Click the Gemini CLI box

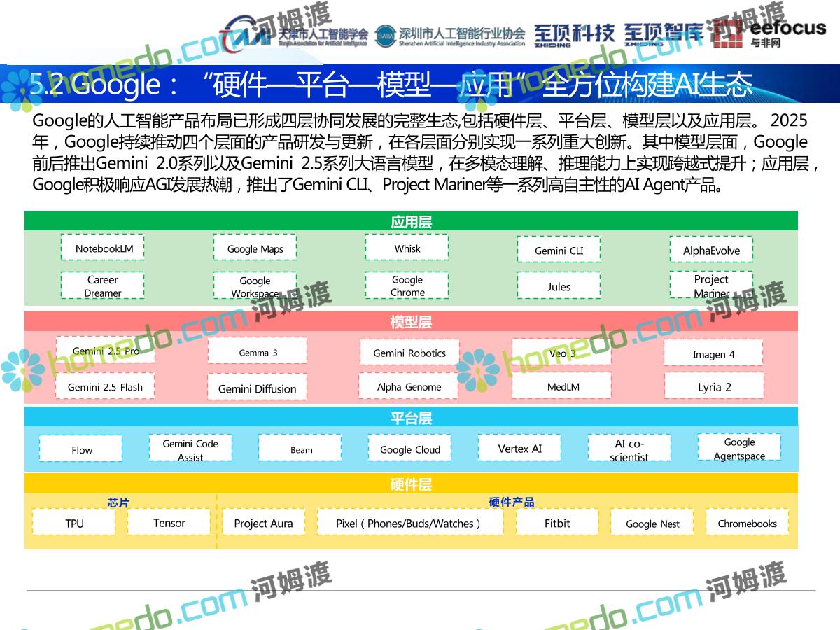(559, 250)
